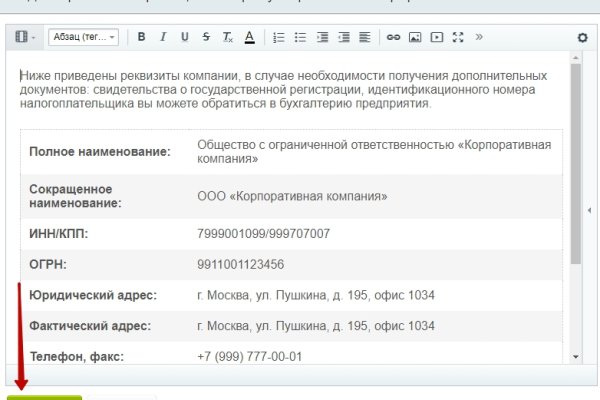Click the green save button
This screenshot has width=600, height=400.
point(44,396)
